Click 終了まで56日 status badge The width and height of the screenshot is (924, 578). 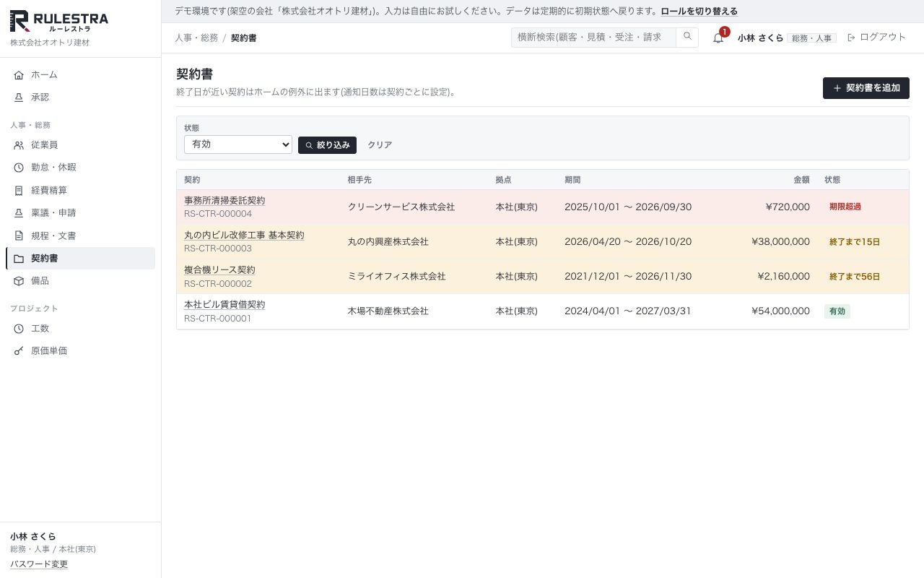(x=855, y=277)
